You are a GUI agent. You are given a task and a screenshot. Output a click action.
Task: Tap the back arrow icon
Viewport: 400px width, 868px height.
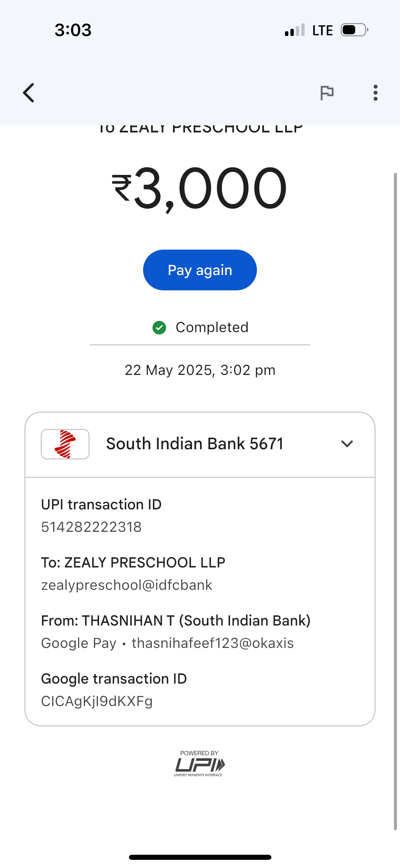[29, 93]
